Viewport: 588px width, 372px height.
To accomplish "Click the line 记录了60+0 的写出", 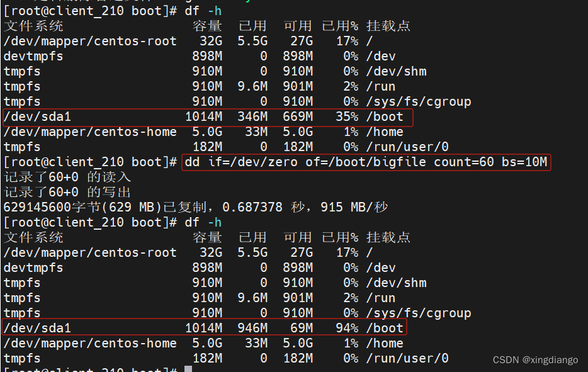I will tap(67, 193).
